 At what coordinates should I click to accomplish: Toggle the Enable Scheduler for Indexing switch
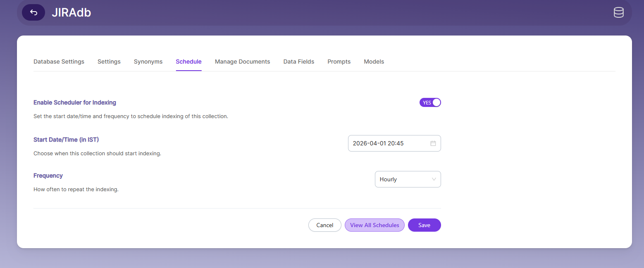pos(430,102)
